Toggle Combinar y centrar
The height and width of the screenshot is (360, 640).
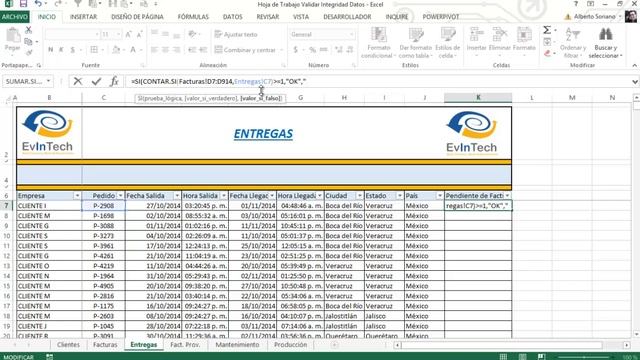(245, 50)
